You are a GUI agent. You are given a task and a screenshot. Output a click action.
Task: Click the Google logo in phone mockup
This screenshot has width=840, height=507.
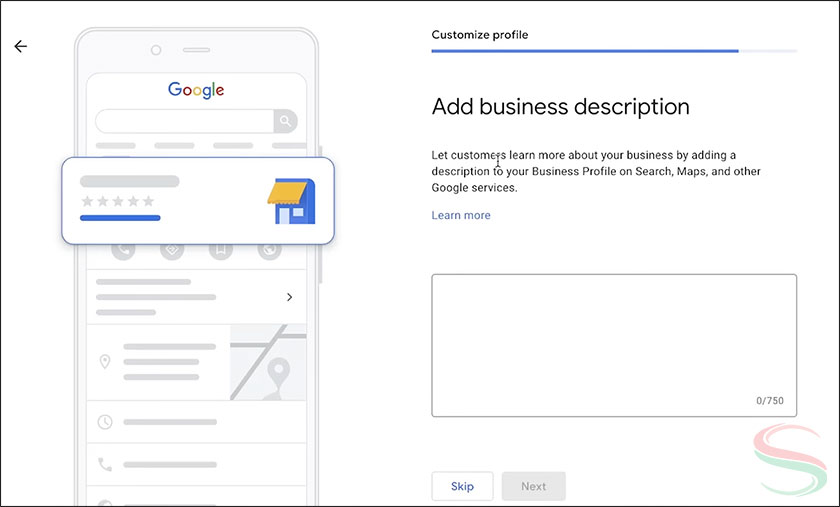click(196, 90)
